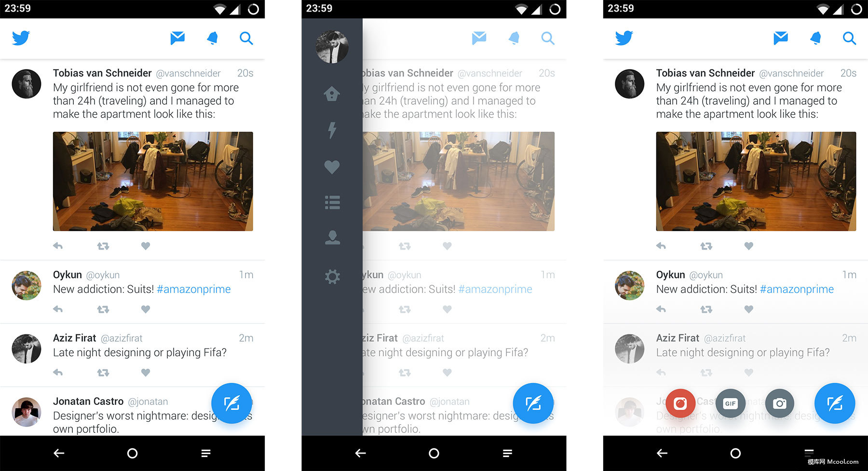Like Oykun's tweet in the left screen
868x471 pixels.
[146, 309]
